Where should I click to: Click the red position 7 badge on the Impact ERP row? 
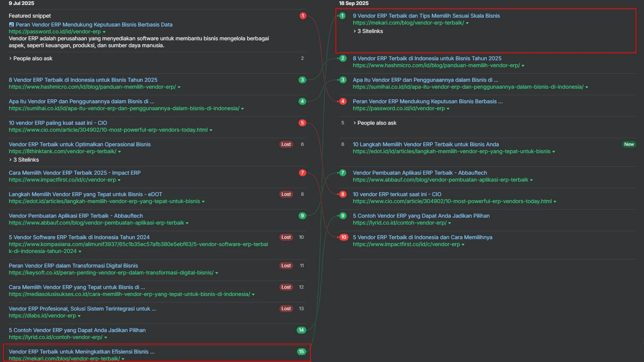click(x=302, y=173)
